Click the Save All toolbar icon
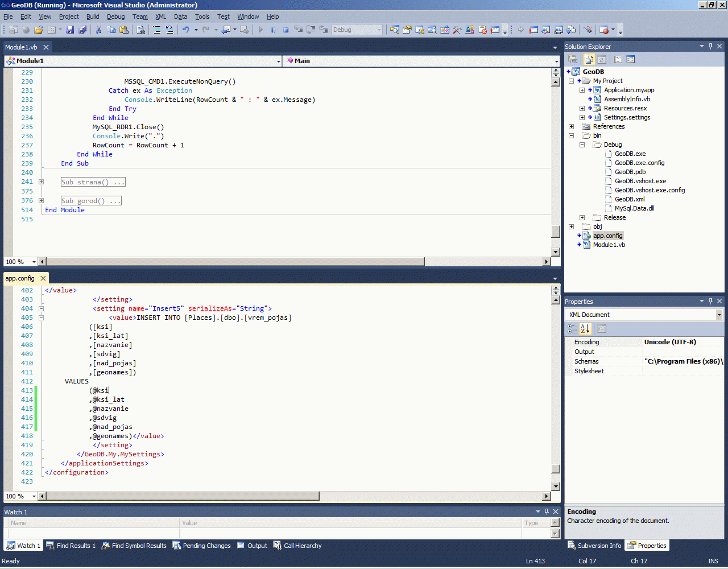 (82, 30)
